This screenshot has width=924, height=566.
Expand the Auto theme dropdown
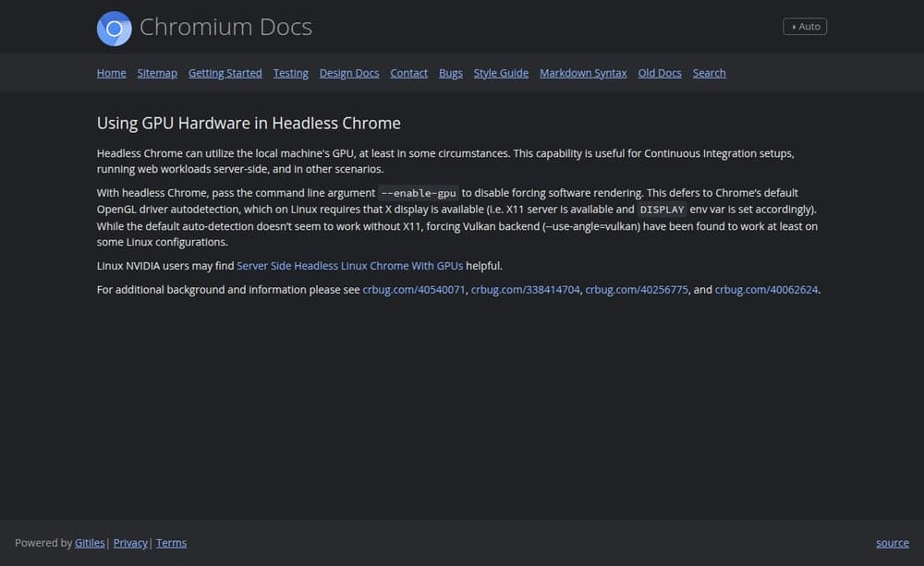(x=805, y=27)
